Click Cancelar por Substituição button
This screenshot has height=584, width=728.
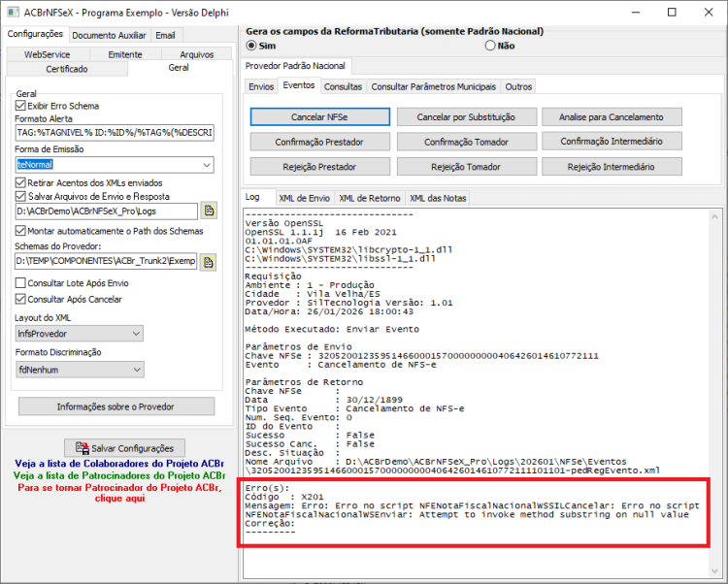(466, 116)
